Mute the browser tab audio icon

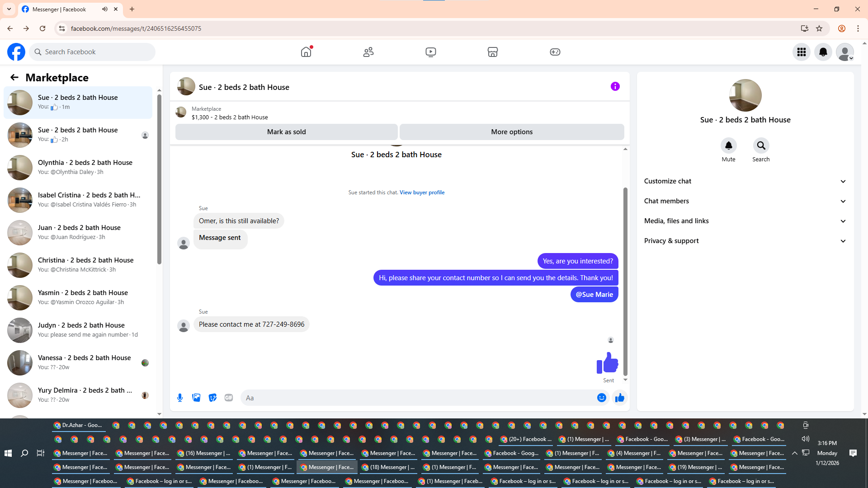point(105,9)
